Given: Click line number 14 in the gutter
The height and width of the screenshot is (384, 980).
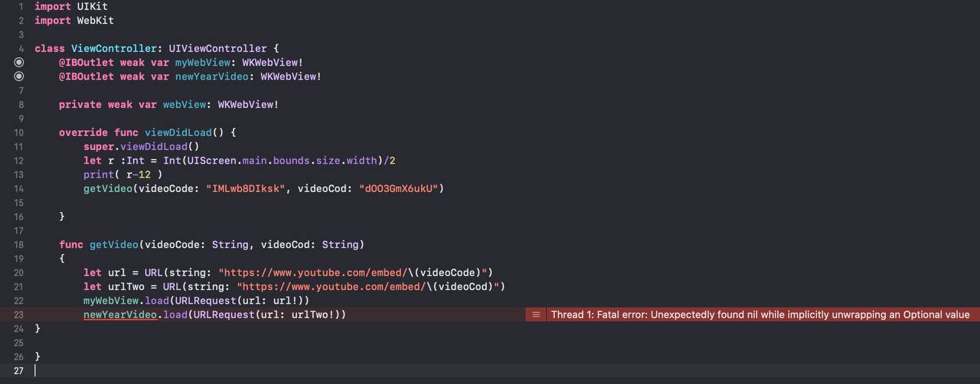Looking at the screenshot, I should pos(18,188).
